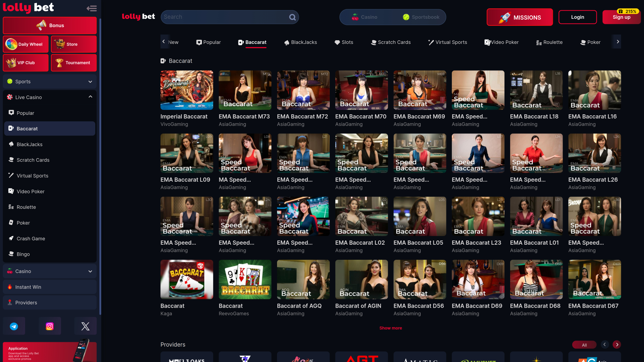Image resolution: width=644 pixels, height=362 pixels.
Task: Click the right arrow in category bar
Action: coord(618,42)
